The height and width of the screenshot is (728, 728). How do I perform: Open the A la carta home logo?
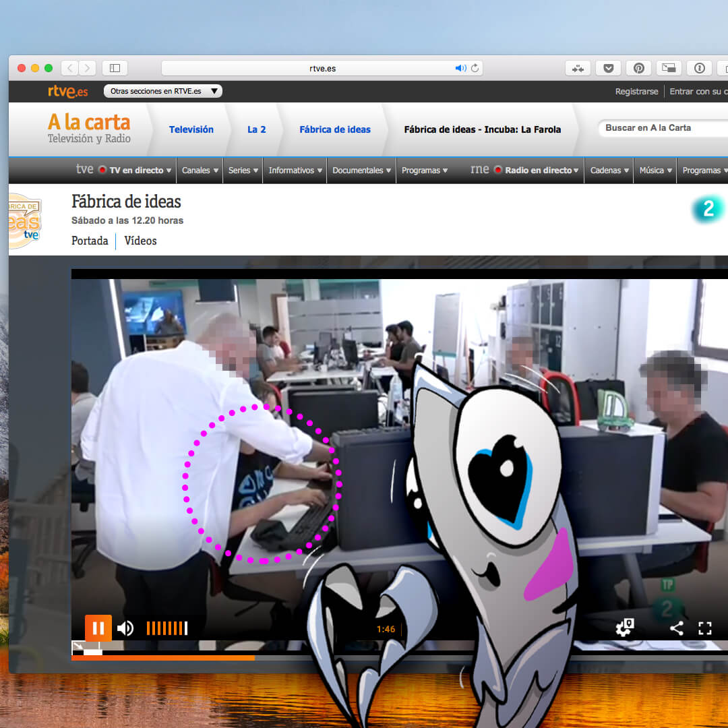89,129
